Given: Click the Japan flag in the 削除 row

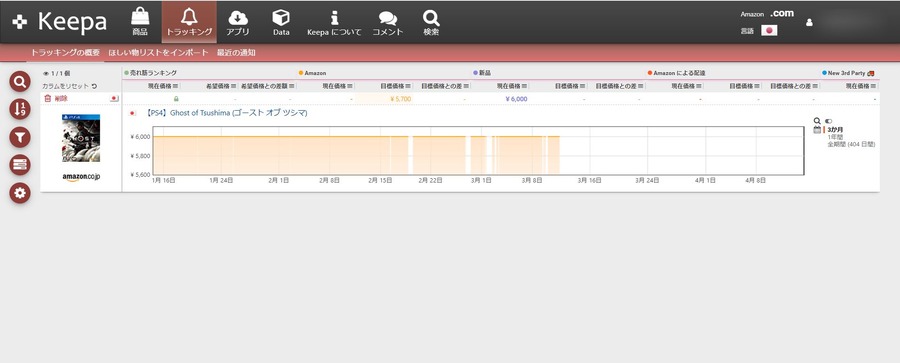Looking at the screenshot, I should tap(114, 99).
